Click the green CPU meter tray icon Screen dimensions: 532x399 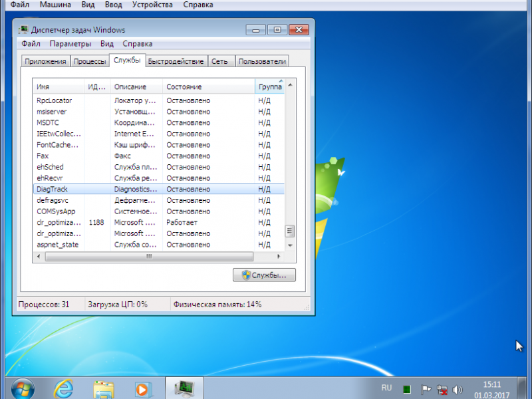point(407,389)
